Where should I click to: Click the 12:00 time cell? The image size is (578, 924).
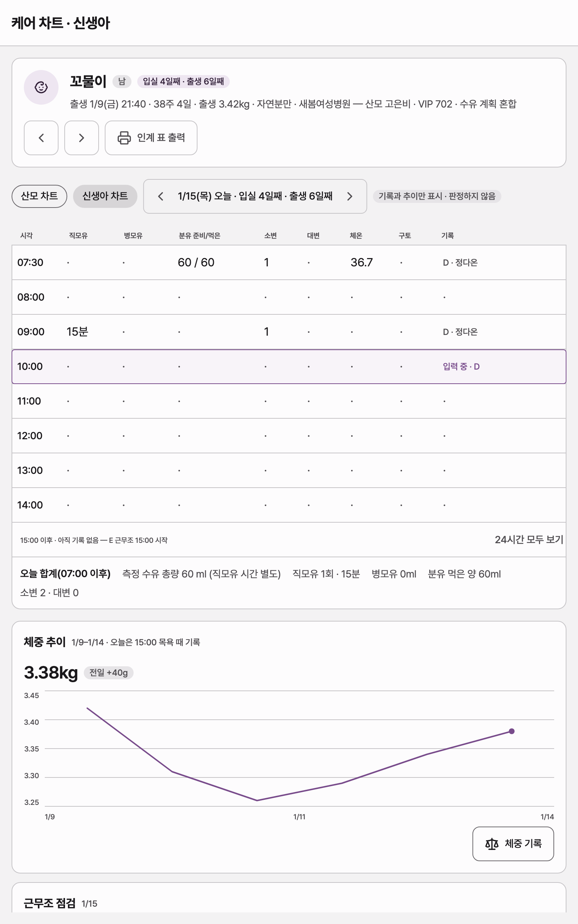[x=30, y=436]
